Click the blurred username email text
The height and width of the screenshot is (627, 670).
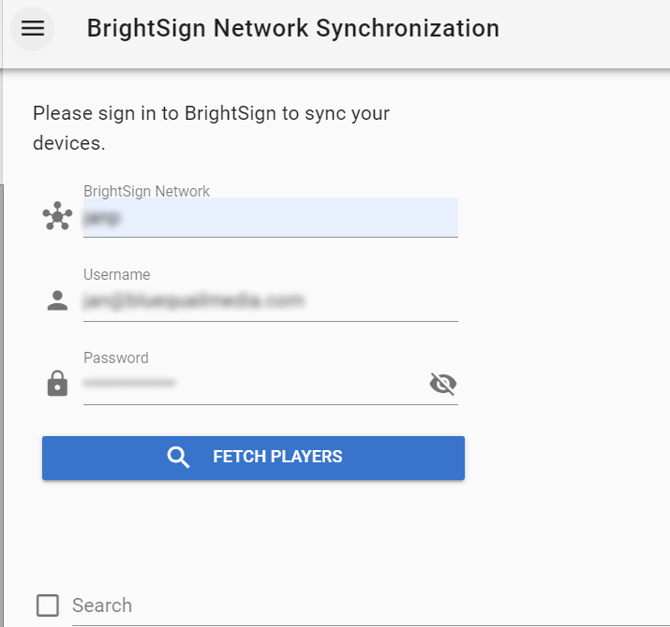pos(193,301)
